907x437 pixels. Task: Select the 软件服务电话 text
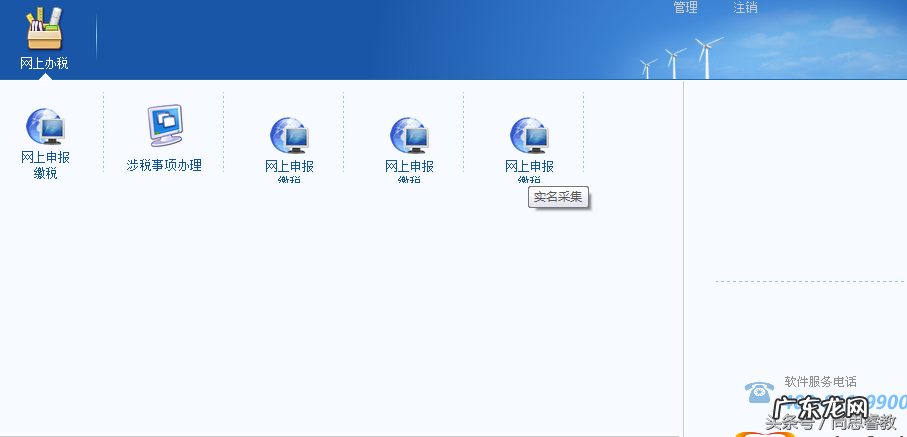820,382
